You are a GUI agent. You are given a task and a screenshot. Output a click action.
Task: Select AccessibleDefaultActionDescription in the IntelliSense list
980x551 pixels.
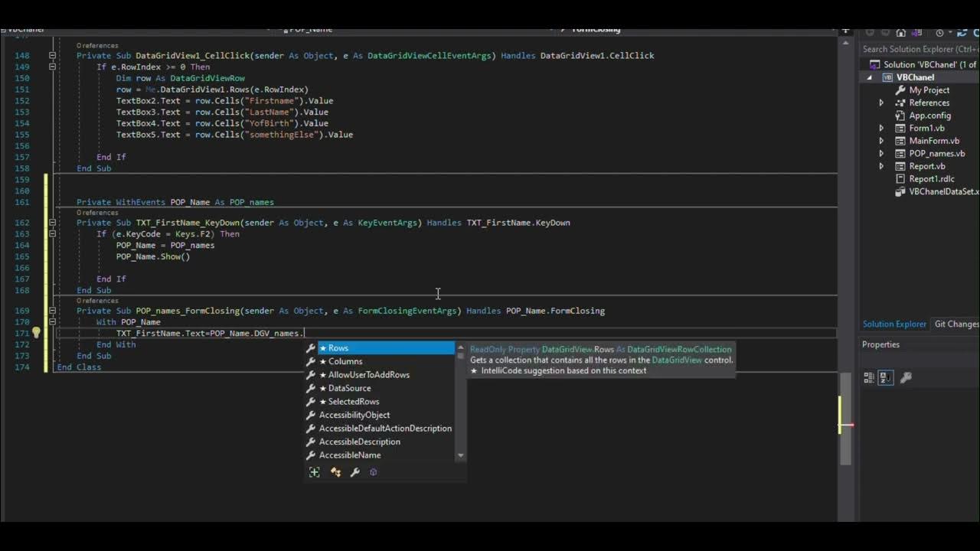pyautogui.click(x=386, y=429)
